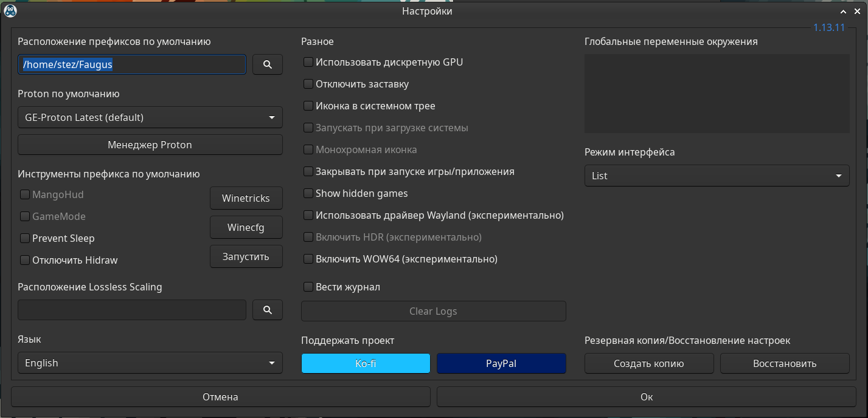The image size is (868, 418).
Task: Click the Faugus app icon in title bar
Action: pos(10,11)
